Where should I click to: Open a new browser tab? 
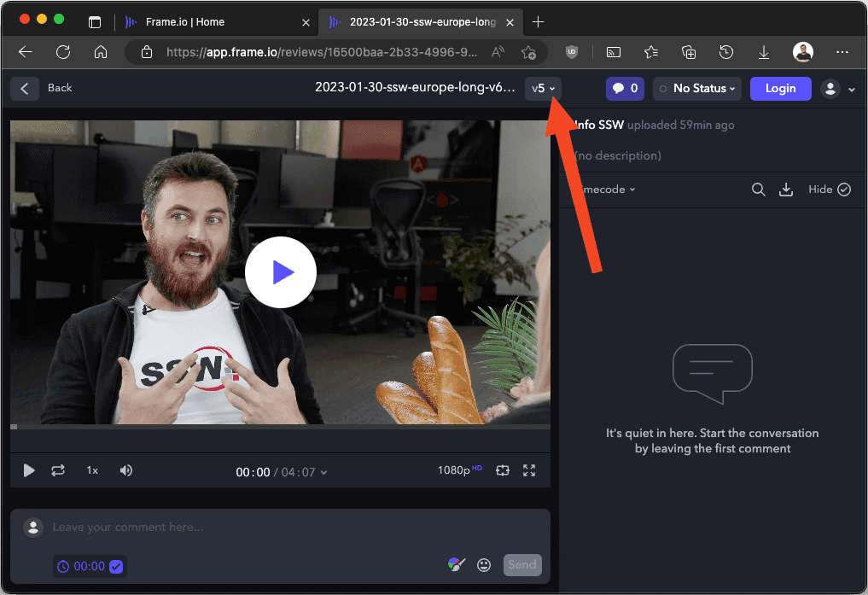pos(539,21)
